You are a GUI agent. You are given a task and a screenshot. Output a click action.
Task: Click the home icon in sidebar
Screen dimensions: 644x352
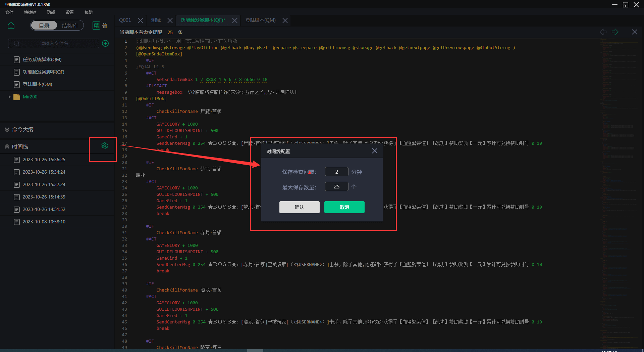[11, 26]
